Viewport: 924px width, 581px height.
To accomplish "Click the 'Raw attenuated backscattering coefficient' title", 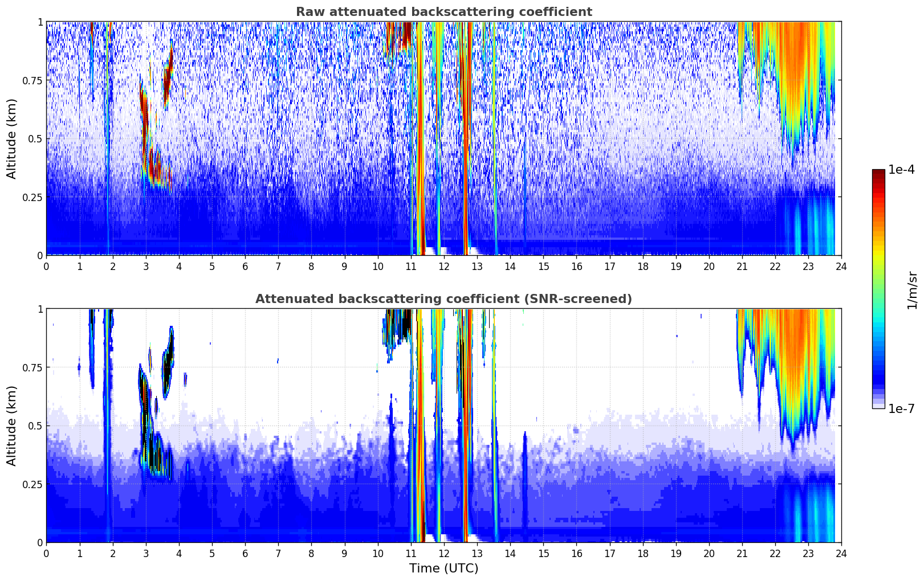I will (443, 12).
